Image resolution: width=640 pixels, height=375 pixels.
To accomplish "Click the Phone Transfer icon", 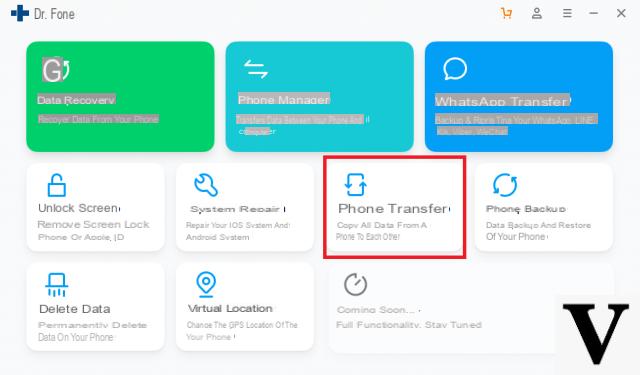I will tap(356, 185).
